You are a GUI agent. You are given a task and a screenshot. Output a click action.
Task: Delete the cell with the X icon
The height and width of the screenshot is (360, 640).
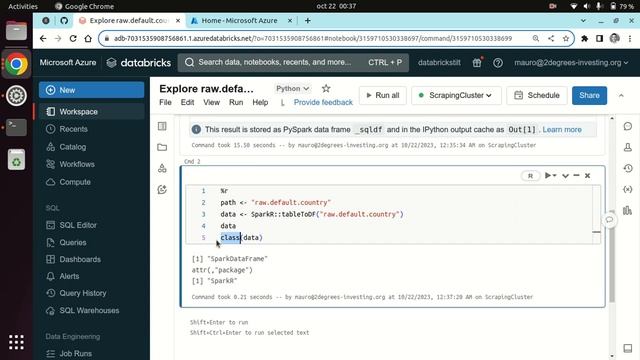pos(587,176)
